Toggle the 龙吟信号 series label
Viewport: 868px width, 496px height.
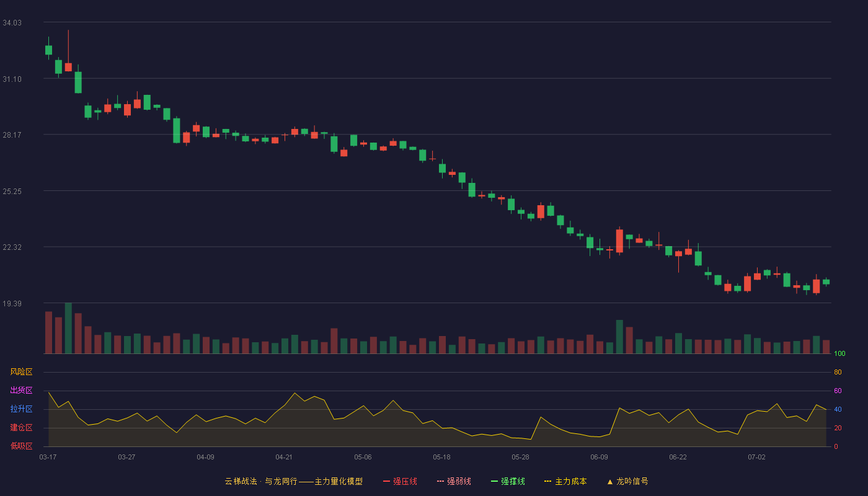click(x=632, y=481)
